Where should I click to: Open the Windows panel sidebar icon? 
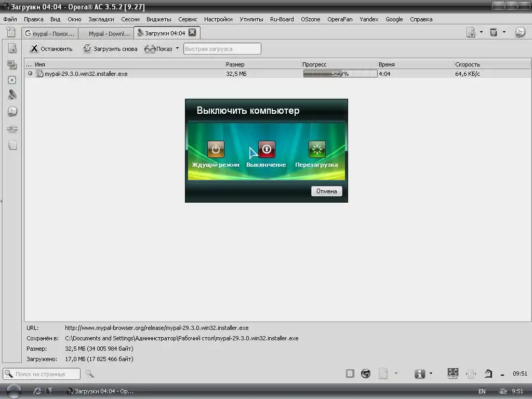point(12,64)
